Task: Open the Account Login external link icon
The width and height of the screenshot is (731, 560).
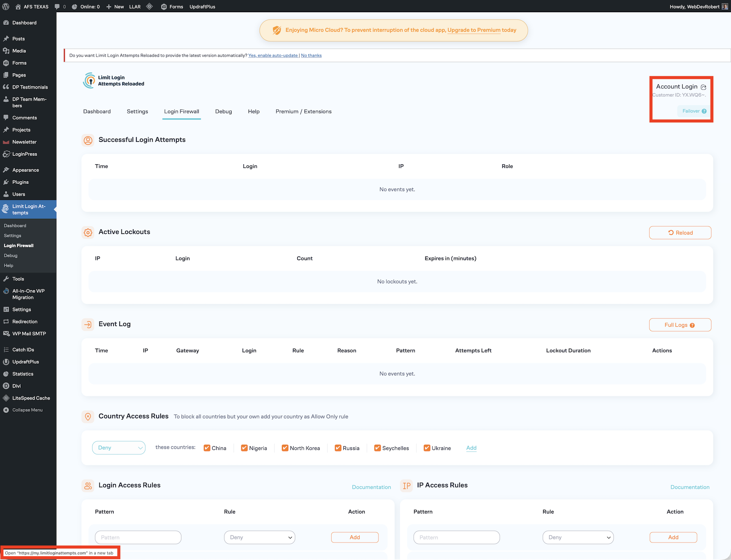Action: coord(703,87)
